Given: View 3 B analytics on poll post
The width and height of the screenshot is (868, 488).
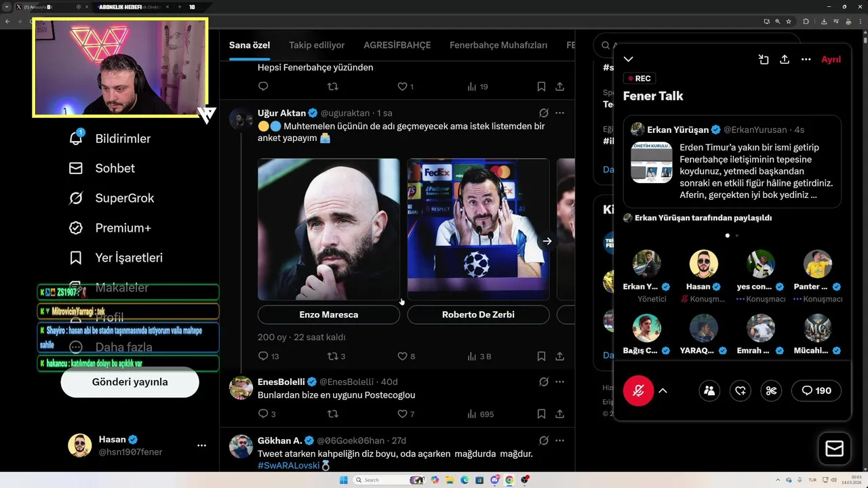Looking at the screenshot, I should [479, 356].
